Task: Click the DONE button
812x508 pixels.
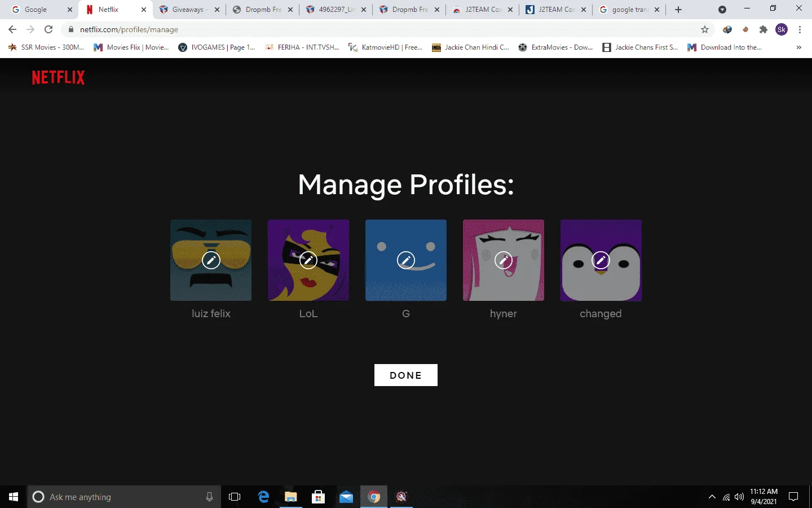Action: point(406,375)
